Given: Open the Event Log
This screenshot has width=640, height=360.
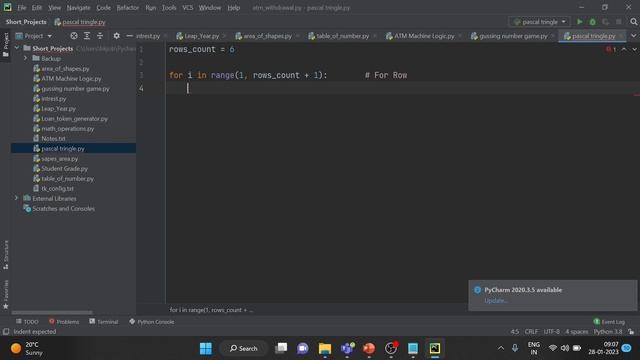Looking at the screenshot, I should [609, 322].
